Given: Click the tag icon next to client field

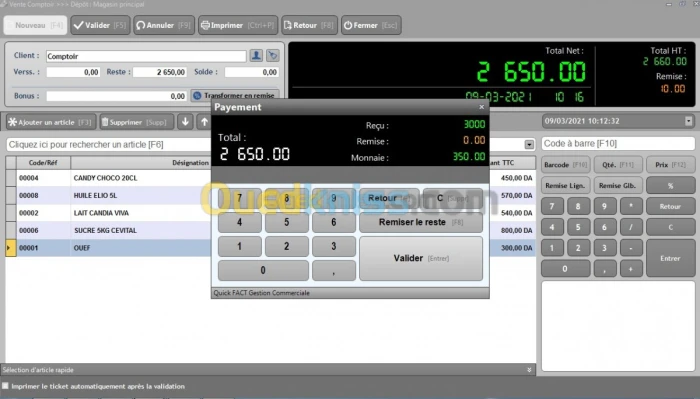Looking at the screenshot, I should point(273,56).
